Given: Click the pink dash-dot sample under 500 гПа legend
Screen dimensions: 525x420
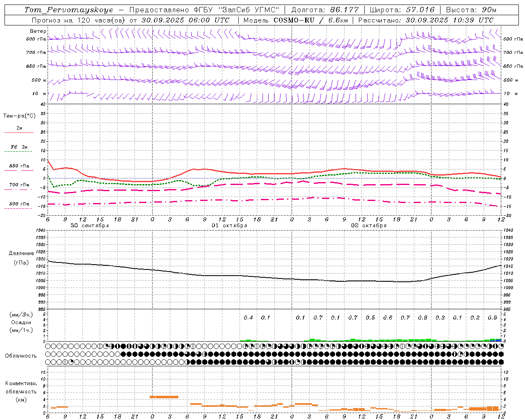Looking at the screenshot, I should [x=18, y=209].
